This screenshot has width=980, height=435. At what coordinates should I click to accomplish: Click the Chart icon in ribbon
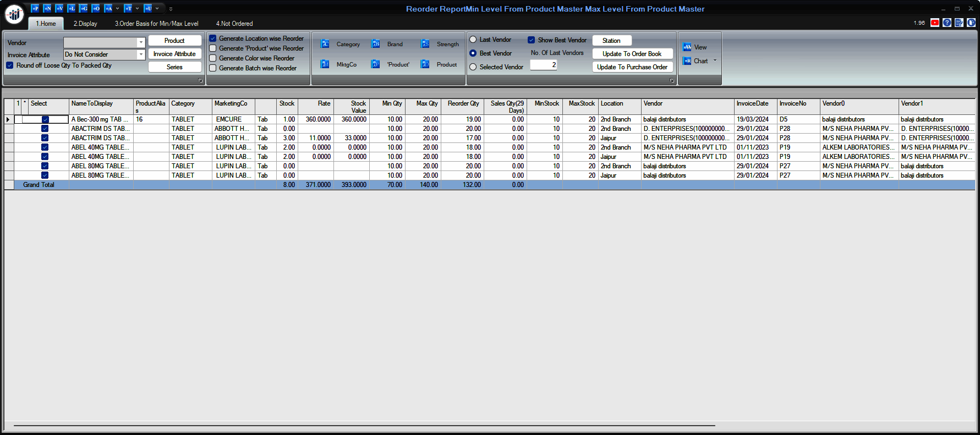point(687,61)
